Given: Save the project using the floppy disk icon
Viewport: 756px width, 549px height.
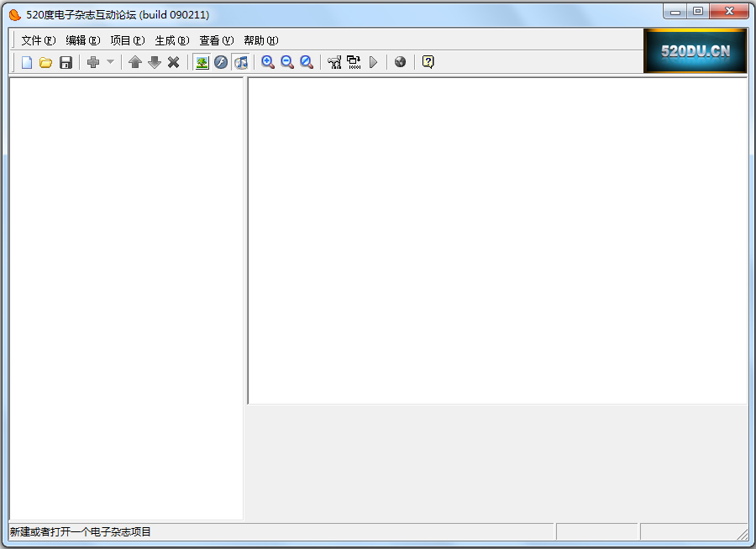Looking at the screenshot, I should coord(66,62).
